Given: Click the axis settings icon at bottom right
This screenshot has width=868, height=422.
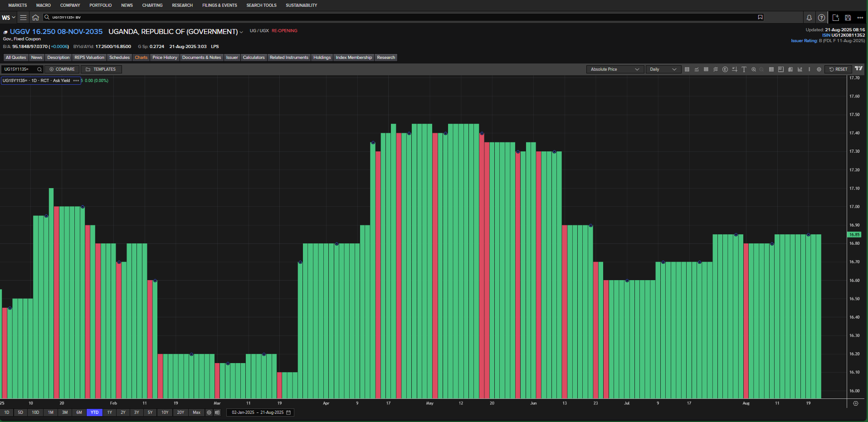Looking at the screenshot, I should tap(856, 403).
